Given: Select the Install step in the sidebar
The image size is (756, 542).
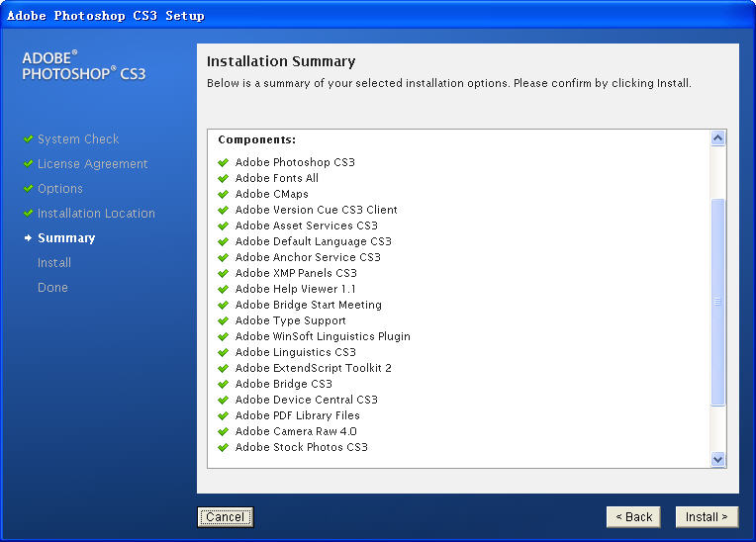Looking at the screenshot, I should pos(54,262).
